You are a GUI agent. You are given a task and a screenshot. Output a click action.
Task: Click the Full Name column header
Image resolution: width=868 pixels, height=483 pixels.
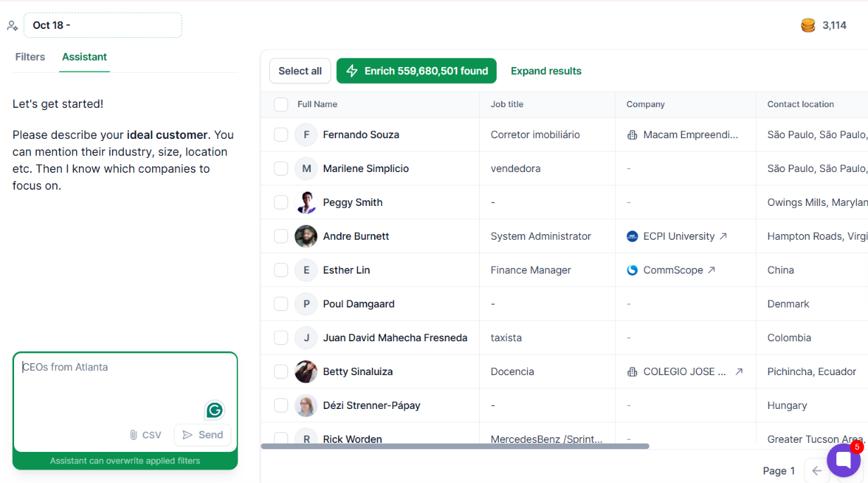point(317,104)
